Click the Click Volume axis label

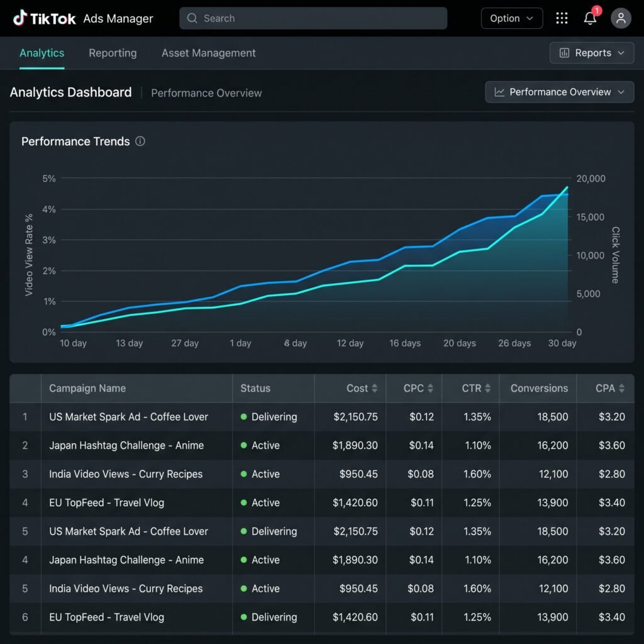[x=615, y=255]
